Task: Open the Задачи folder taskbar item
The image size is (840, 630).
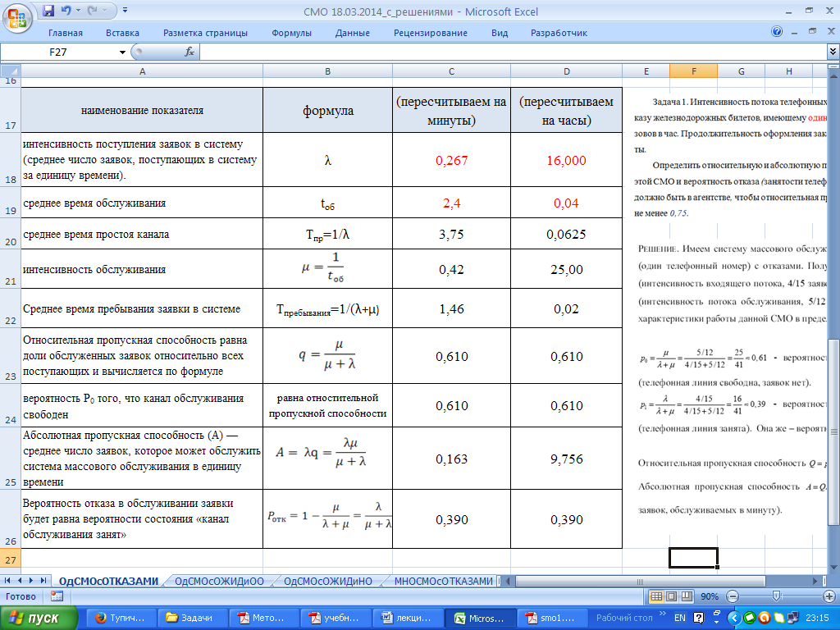Action: point(192,618)
